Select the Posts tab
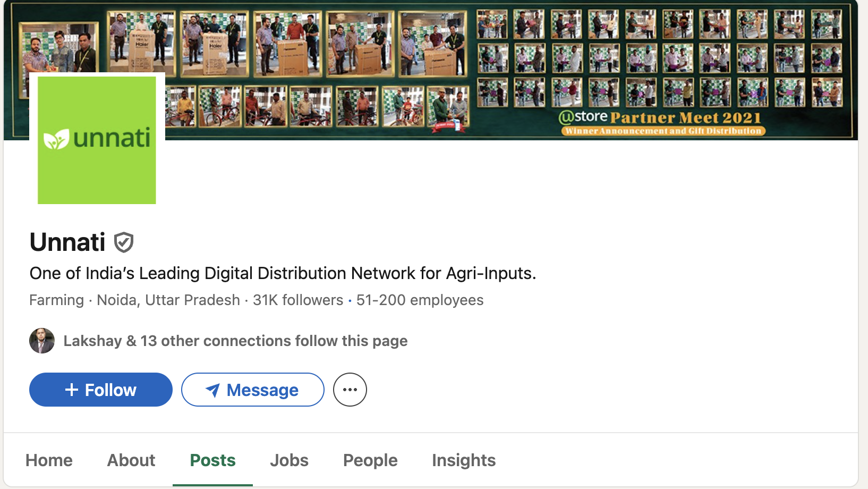The height and width of the screenshot is (489, 868). click(x=212, y=460)
